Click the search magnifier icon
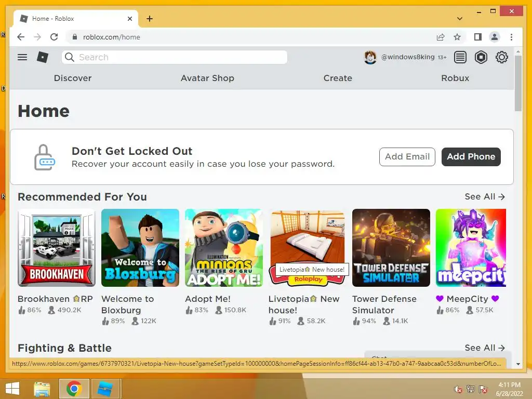The height and width of the screenshot is (399, 532). [x=70, y=57]
